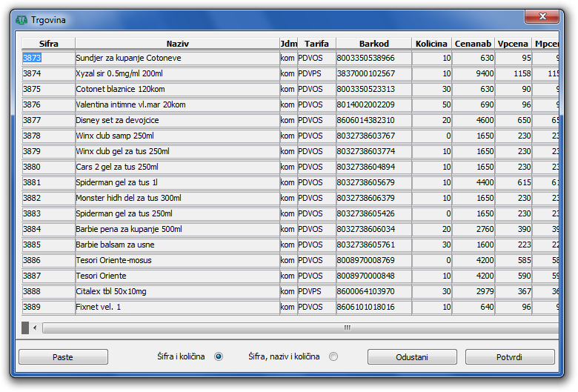578x392 pixels.
Task: Select the 'Fixnet vel. 1' name cell
Action: (177, 307)
